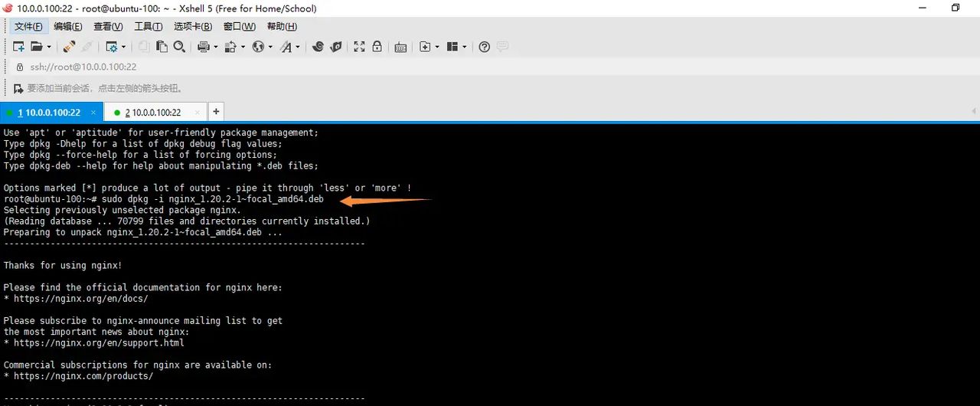The width and height of the screenshot is (980, 406).
Task: Launch Xmanager from the toolbar icon
Action: [x=336, y=47]
